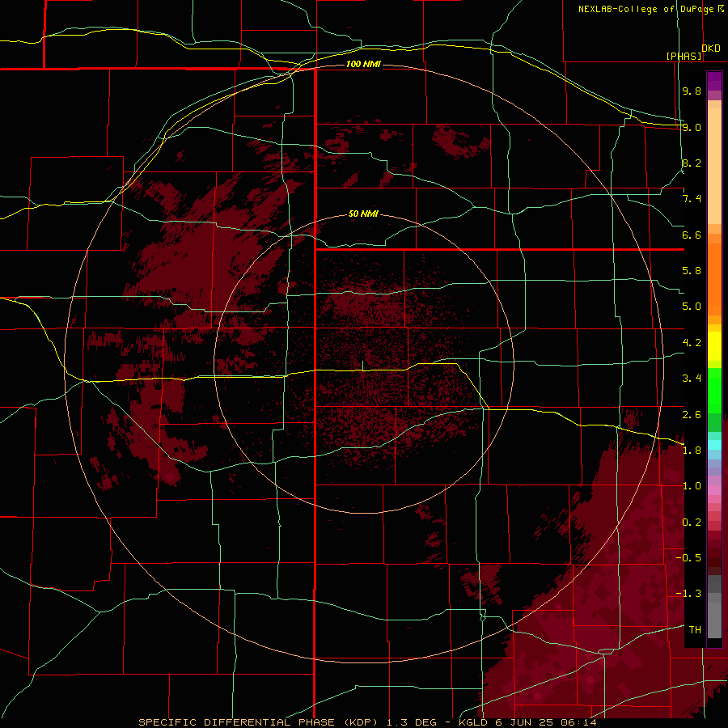This screenshot has height=728, width=728.
Task: Click the 4.2 value on the color scale
Action: 692,343
